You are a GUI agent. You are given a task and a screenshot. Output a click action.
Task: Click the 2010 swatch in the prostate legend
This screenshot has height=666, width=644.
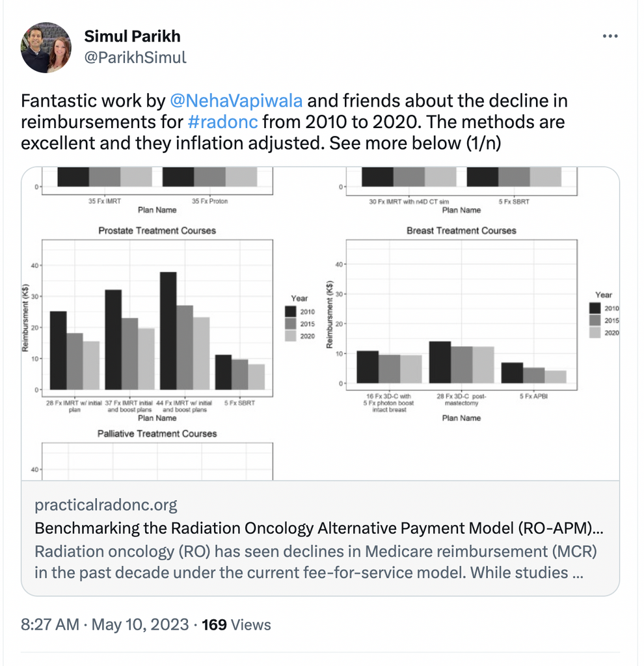click(290, 312)
